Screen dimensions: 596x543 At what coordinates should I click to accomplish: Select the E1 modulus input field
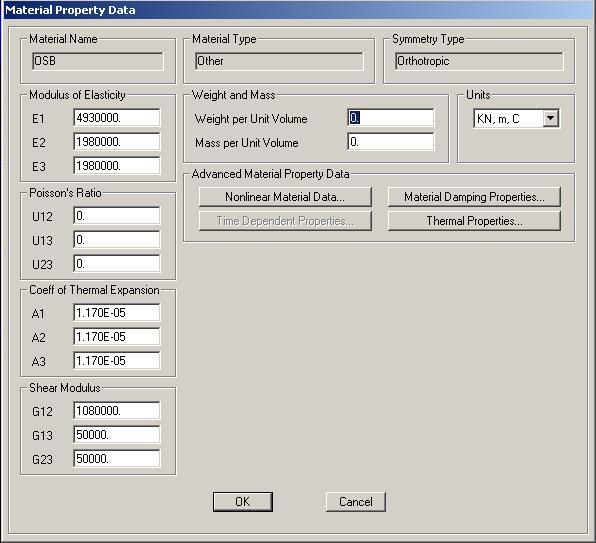click(117, 118)
